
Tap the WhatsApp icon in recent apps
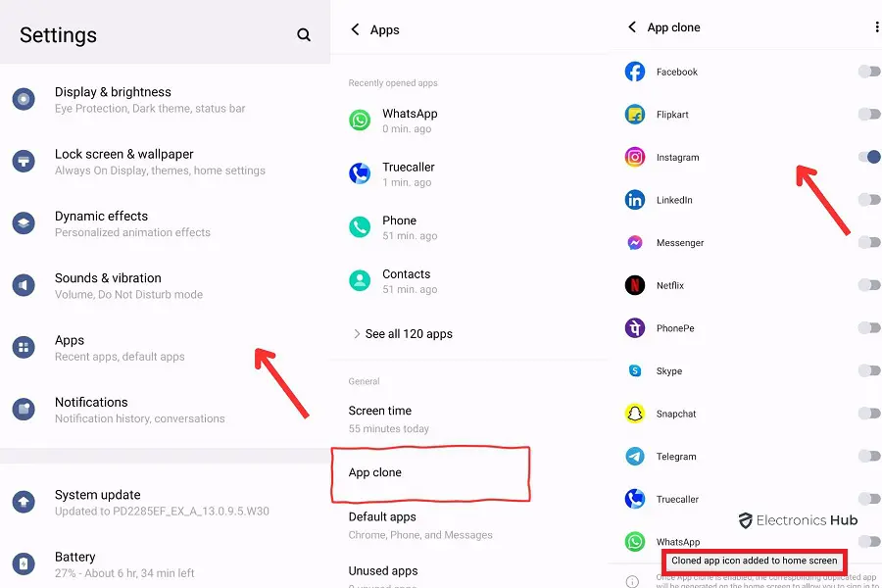[361, 121]
